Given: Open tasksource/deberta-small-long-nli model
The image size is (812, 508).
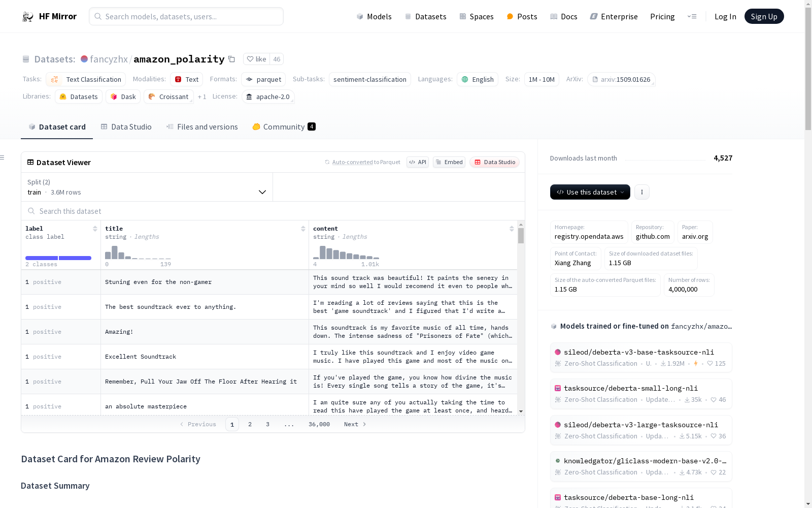Looking at the screenshot, I should point(641,394).
